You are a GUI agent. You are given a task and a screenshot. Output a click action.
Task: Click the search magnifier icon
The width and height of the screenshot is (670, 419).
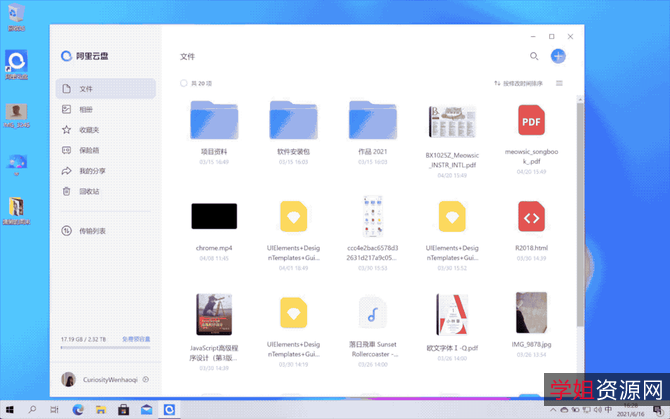(534, 57)
